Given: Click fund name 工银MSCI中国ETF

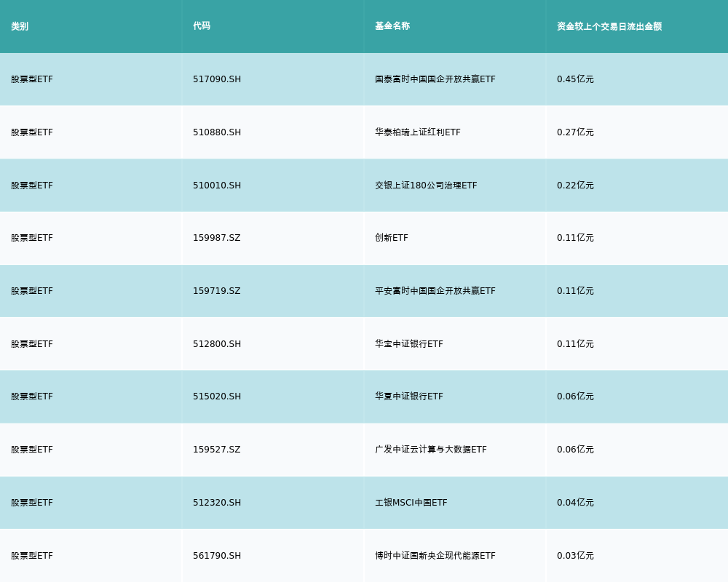Looking at the screenshot, I should pos(411,503).
